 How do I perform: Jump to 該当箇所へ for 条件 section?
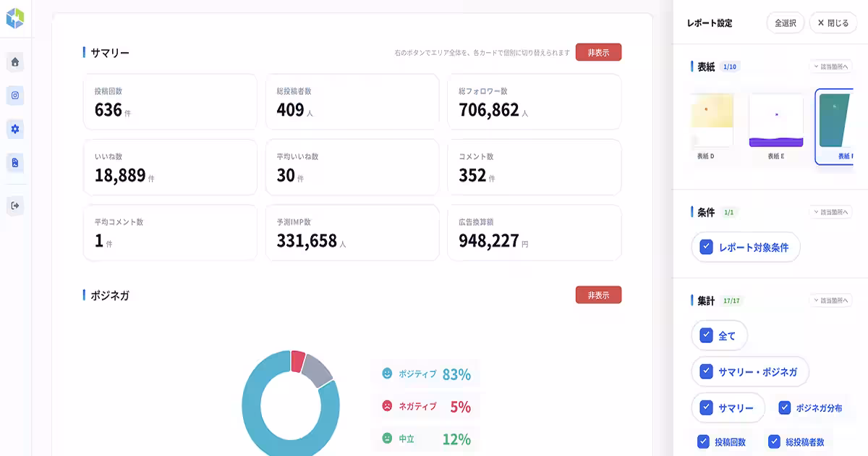click(x=830, y=212)
